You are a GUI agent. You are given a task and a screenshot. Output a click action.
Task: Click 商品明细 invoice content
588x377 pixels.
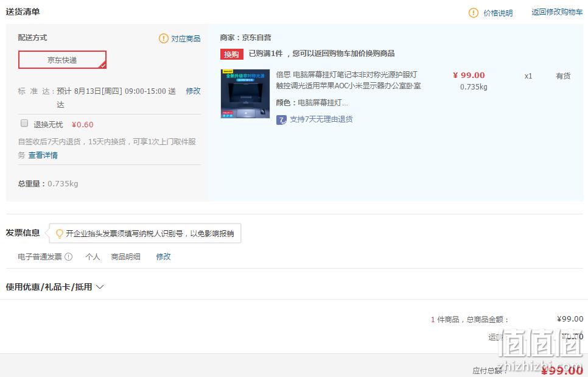[x=125, y=256]
